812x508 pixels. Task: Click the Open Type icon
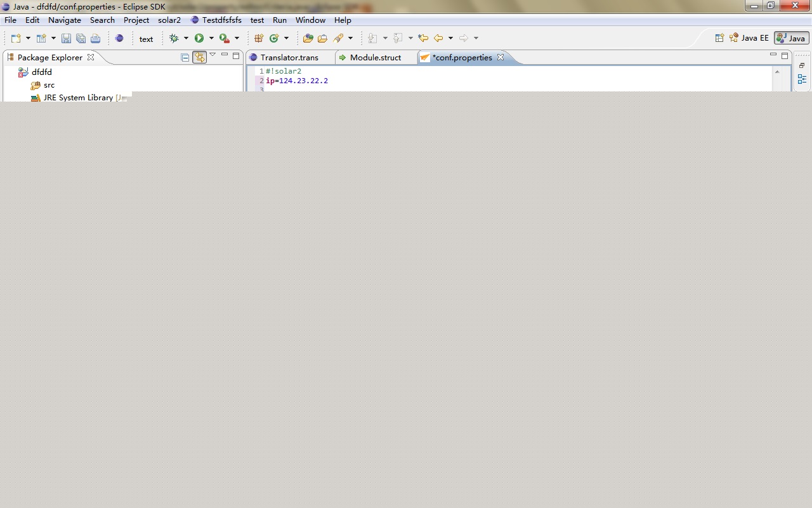(308, 38)
